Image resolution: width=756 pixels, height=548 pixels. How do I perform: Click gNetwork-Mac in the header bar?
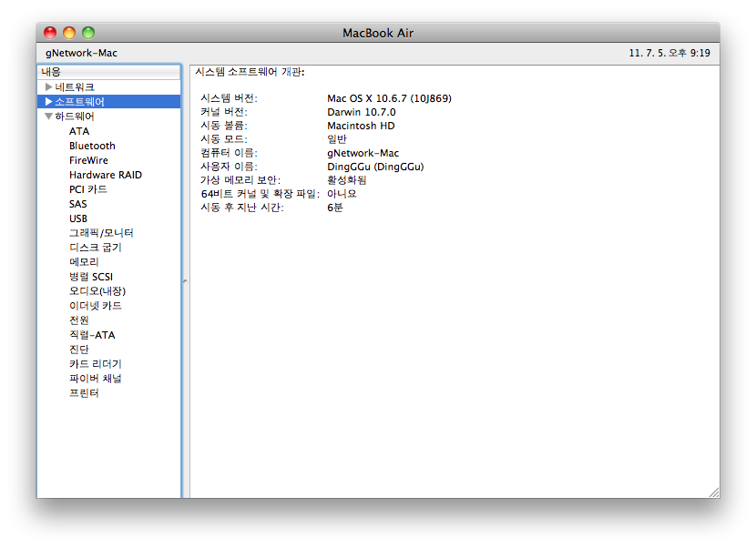click(x=81, y=53)
